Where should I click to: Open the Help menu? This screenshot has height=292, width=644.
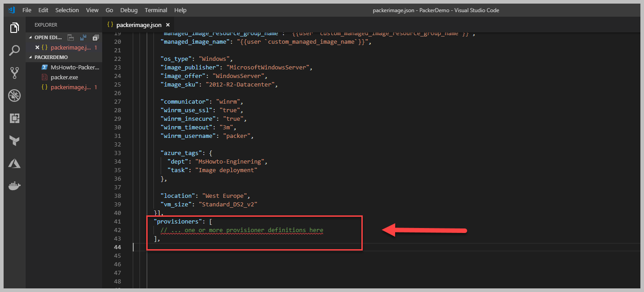tap(180, 10)
